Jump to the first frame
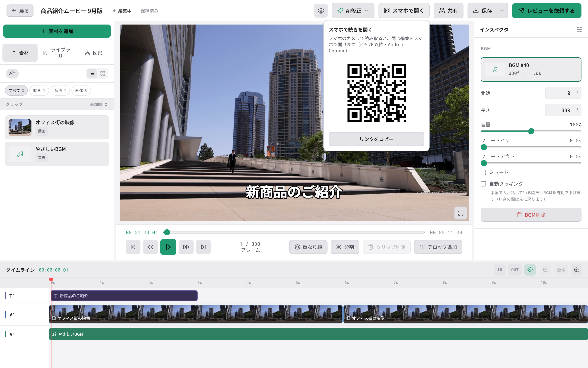This screenshot has width=588, height=368. 133,247
